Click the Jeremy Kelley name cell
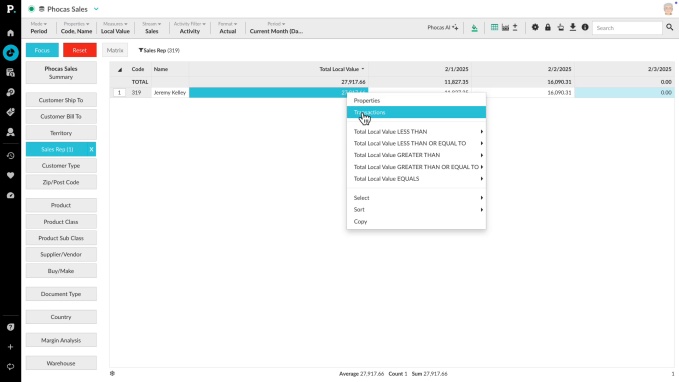 point(170,93)
